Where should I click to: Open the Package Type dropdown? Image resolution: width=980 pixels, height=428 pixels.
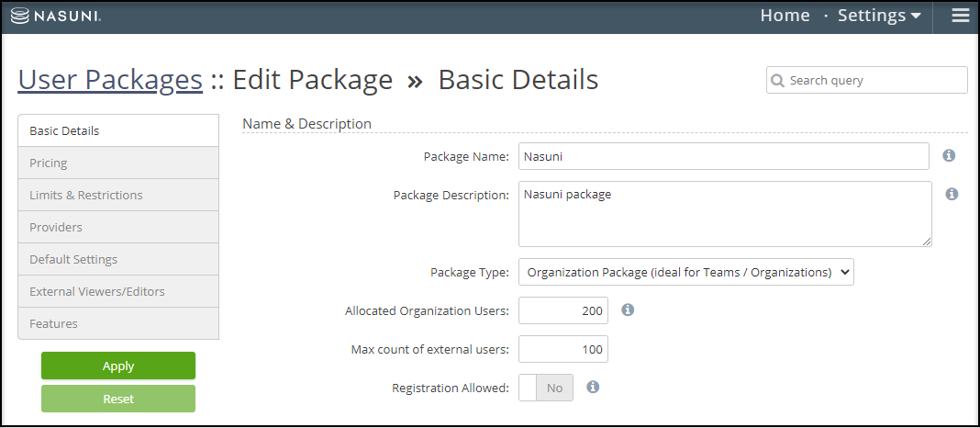coord(685,272)
